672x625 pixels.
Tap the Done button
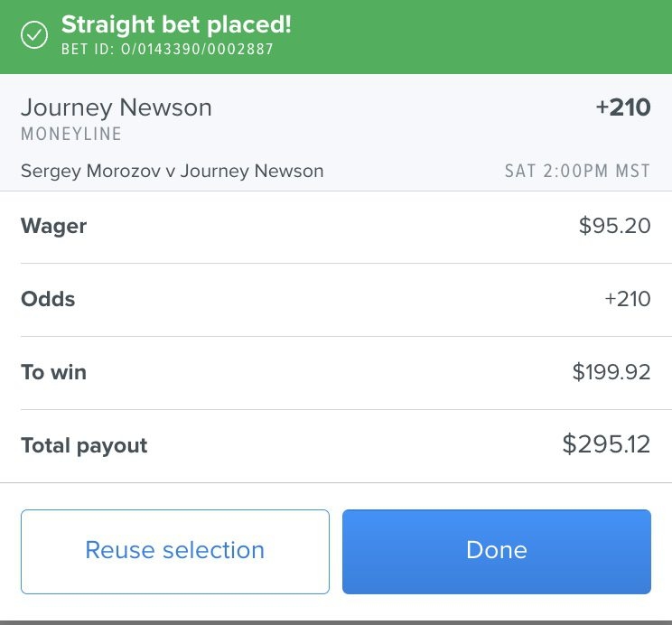[496, 551]
